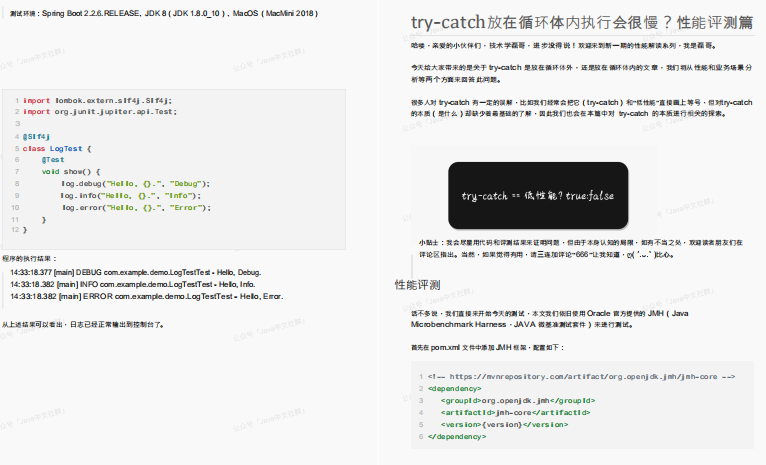This screenshot has width=766, height=465.
Task: Click the black 'try-catch == 低性能?true:false' image
Action: click(x=538, y=195)
